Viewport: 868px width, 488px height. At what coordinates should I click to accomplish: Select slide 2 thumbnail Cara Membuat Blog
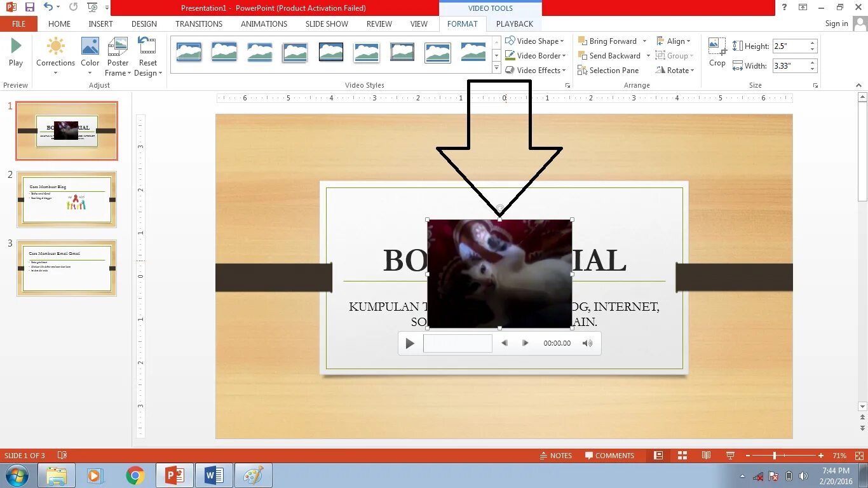[67, 200]
